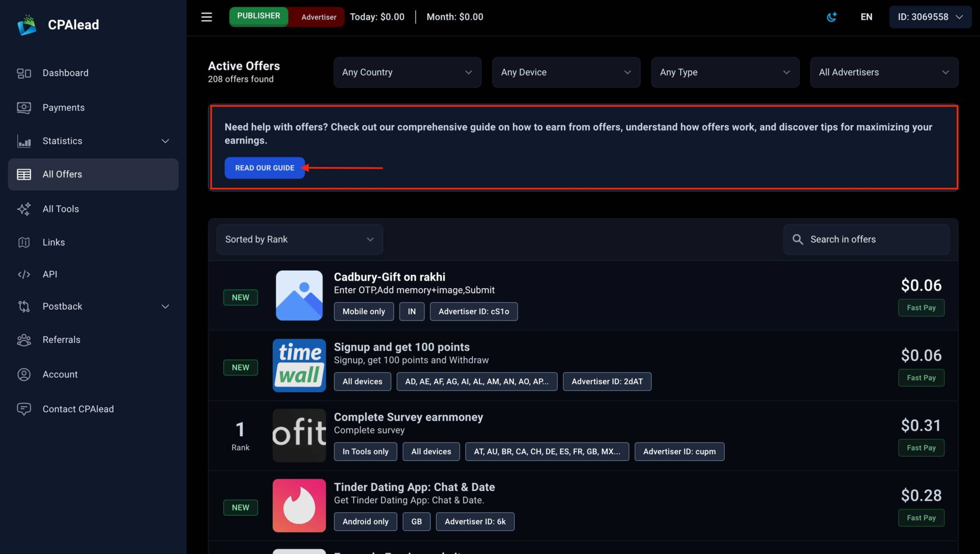Toggle the dark mode moon icon
Screen dimensions: 980x554
[832, 17]
